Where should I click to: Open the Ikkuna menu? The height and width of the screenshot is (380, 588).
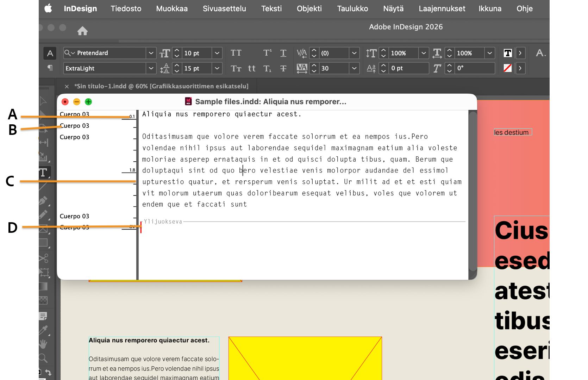coord(490,8)
